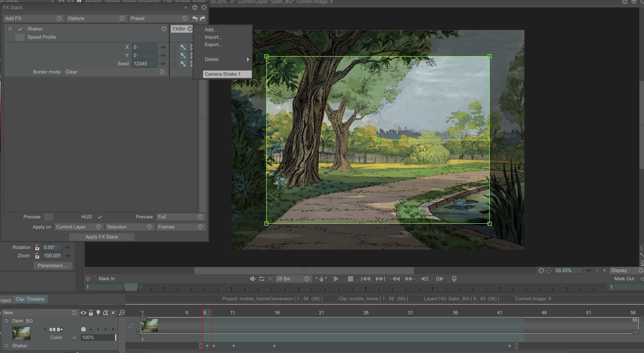Screen dimensions: 644x353
Task: Click the alpha preserve transparency icon
Action: click(105, 313)
